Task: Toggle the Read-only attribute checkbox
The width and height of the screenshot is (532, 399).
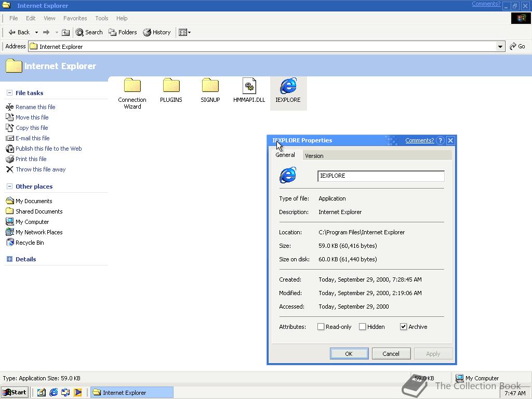Action: click(x=321, y=327)
